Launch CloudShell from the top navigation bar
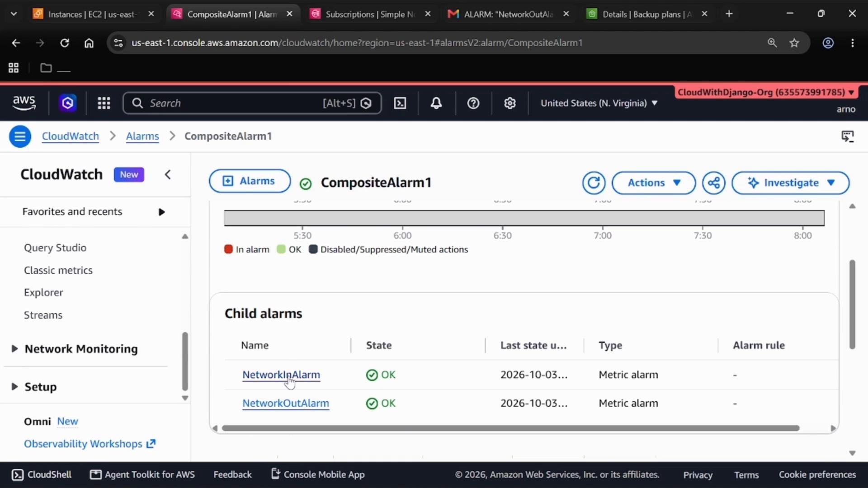Image resolution: width=868 pixels, height=488 pixels. coord(400,103)
